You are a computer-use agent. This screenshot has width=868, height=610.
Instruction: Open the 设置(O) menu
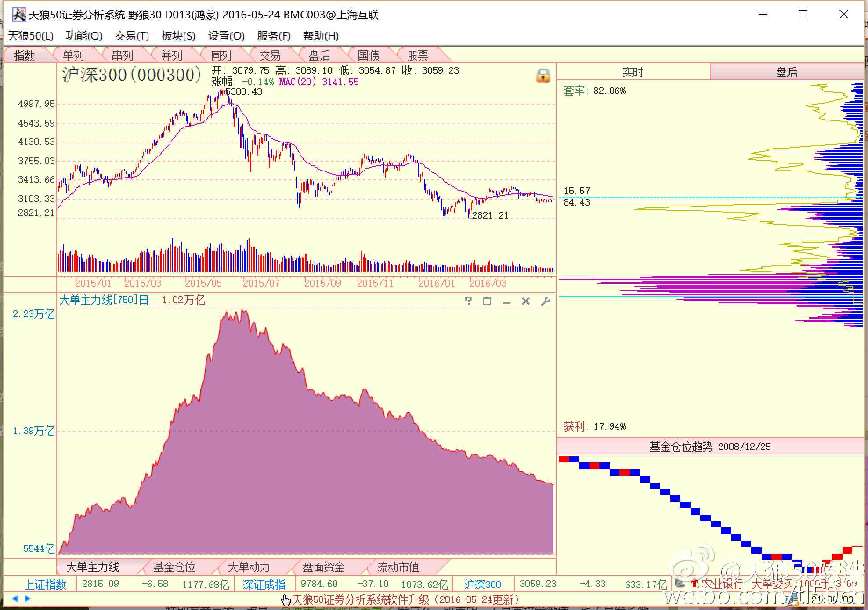tap(226, 36)
